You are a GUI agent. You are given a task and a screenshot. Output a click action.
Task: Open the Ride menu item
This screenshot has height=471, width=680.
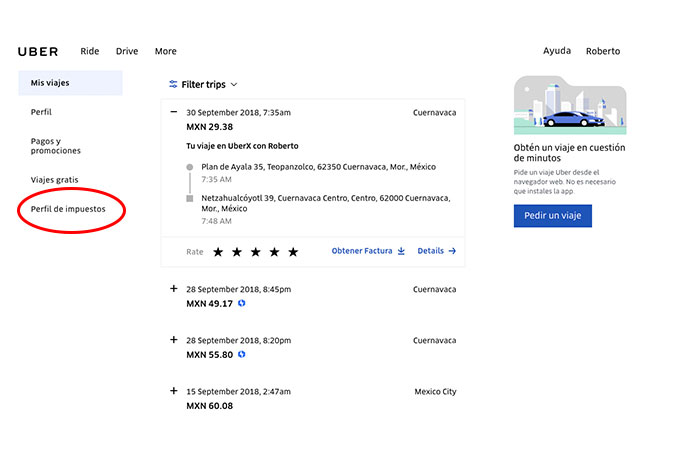tap(90, 51)
